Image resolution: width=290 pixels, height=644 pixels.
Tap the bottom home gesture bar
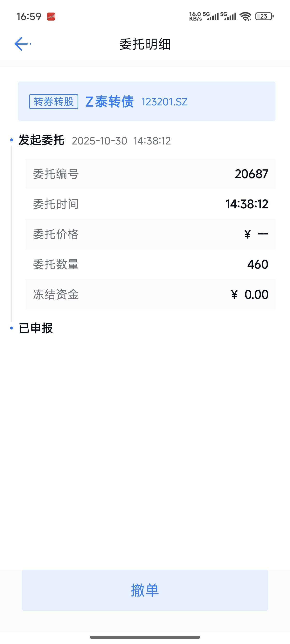145,637
